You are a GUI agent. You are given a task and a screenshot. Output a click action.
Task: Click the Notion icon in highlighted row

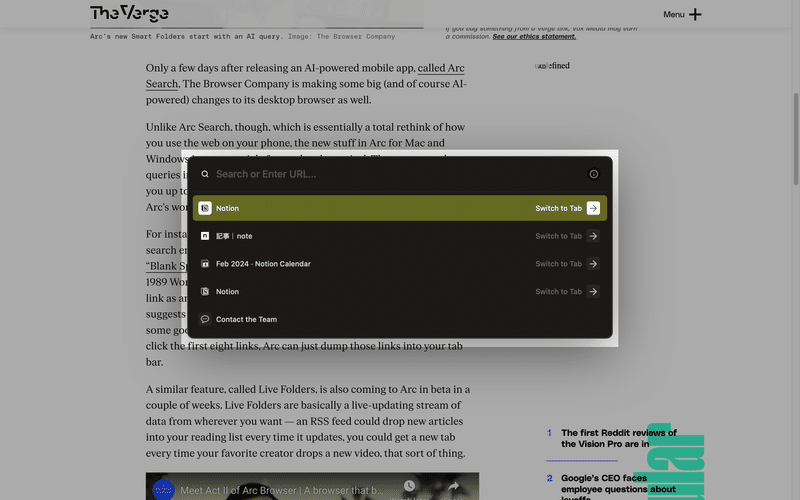pyautogui.click(x=205, y=208)
